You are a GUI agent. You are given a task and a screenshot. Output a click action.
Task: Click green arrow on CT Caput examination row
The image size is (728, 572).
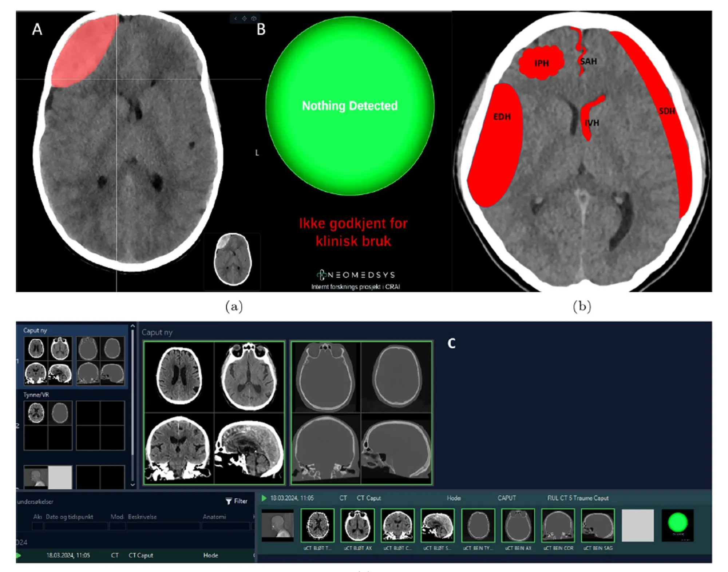click(x=19, y=555)
